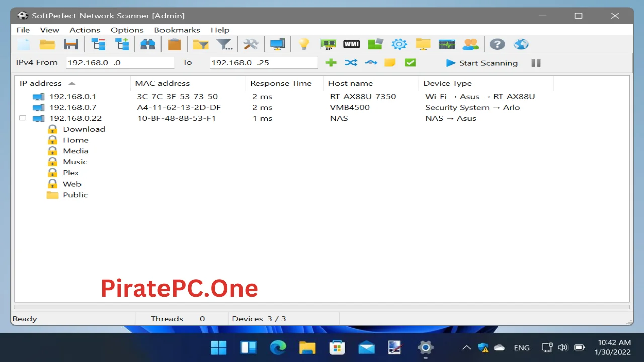The image size is (644, 362).
Task: Open the File menu
Action: pos(23,30)
